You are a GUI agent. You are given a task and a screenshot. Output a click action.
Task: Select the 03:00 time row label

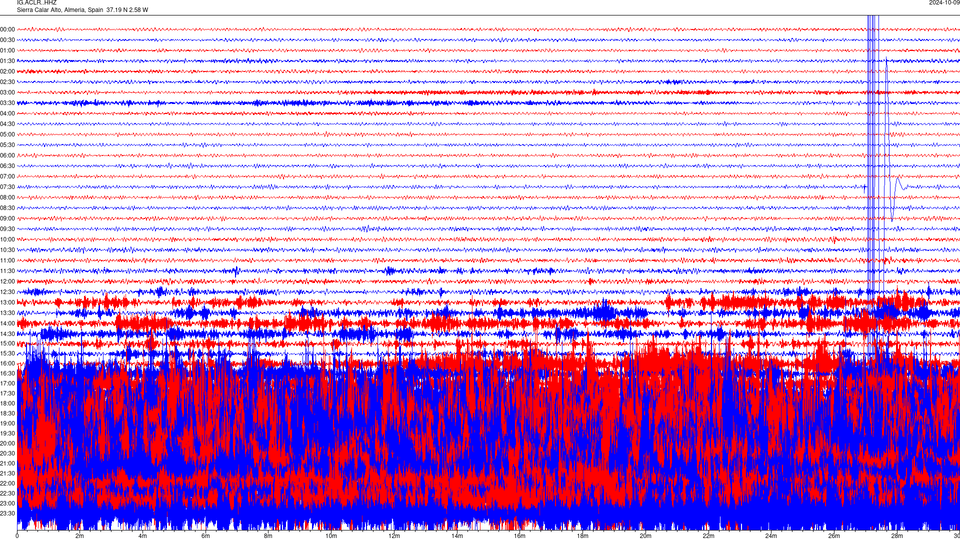[7, 92]
